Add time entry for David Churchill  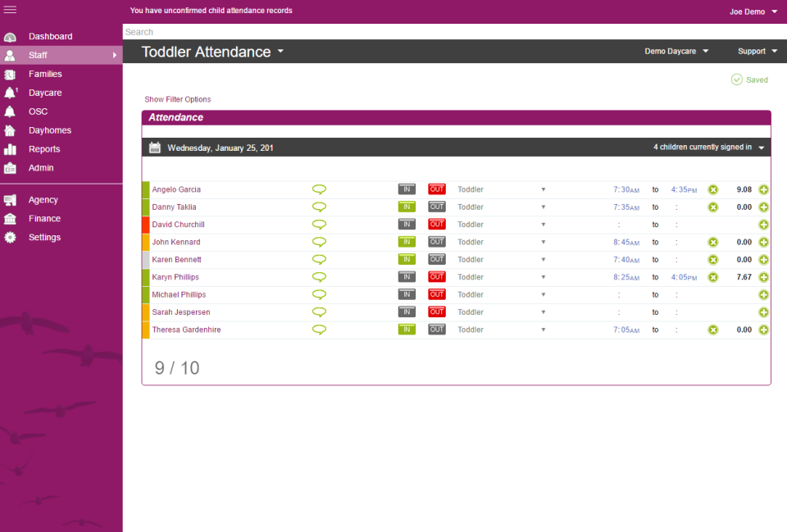[x=763, y=225]
